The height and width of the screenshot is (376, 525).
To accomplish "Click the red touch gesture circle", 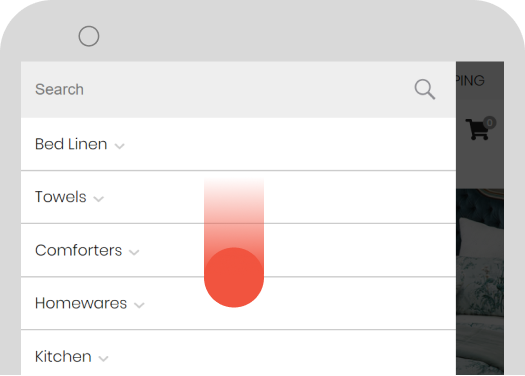I will tap(234, 277).
